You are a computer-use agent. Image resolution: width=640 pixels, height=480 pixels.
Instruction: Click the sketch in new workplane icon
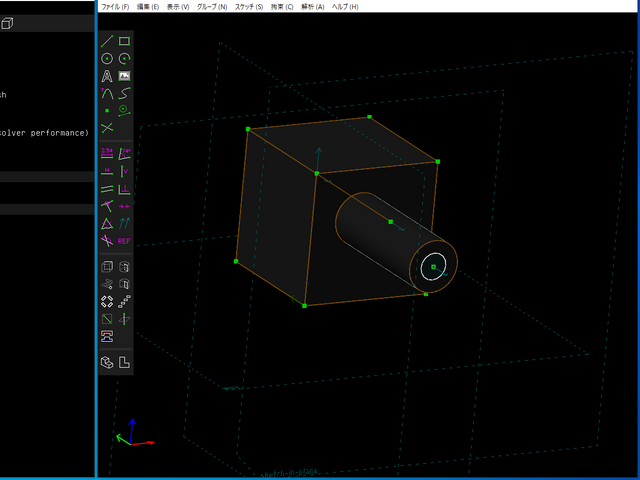[x=107, y=318]
